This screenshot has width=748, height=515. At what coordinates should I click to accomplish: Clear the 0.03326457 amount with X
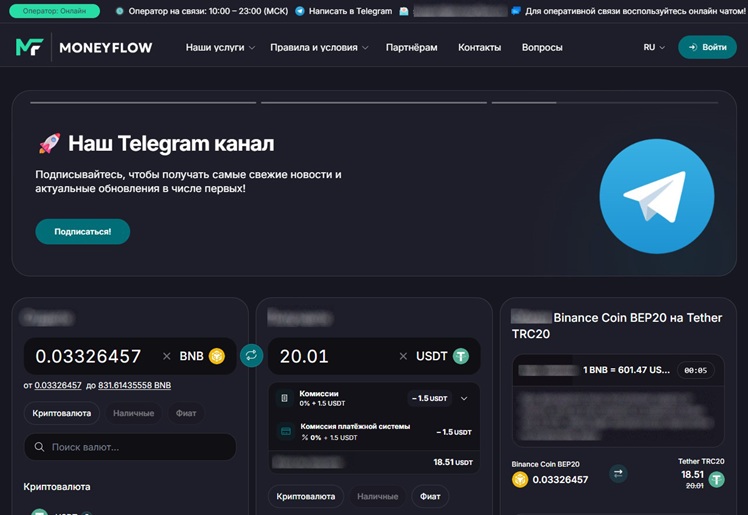[166, 356]
